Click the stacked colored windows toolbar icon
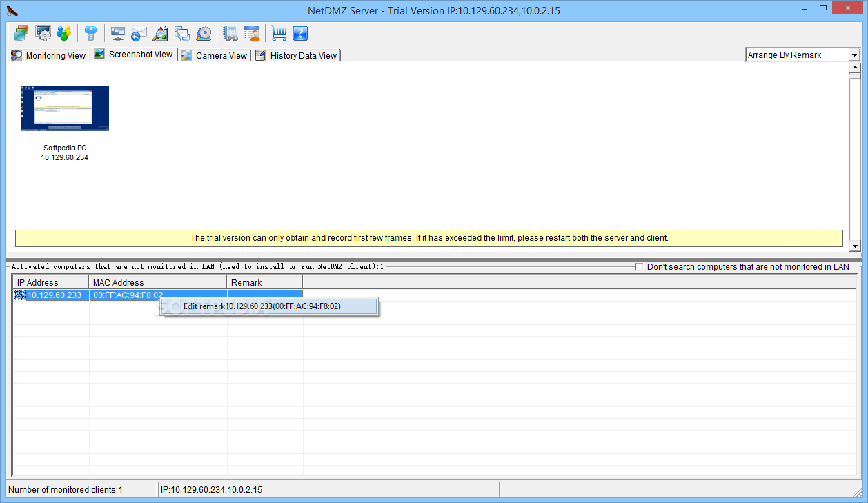Viewport: 868px width, 503px height. (x=21, y=33)
